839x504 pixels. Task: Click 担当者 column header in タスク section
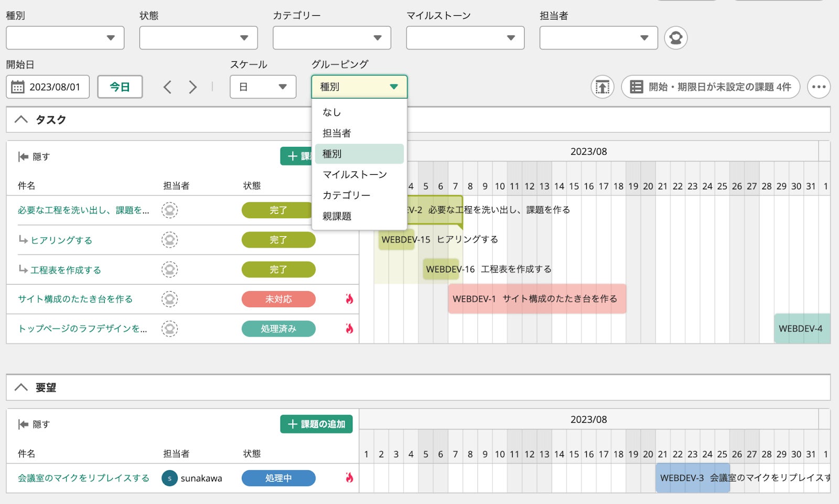(x=176, y=186)
